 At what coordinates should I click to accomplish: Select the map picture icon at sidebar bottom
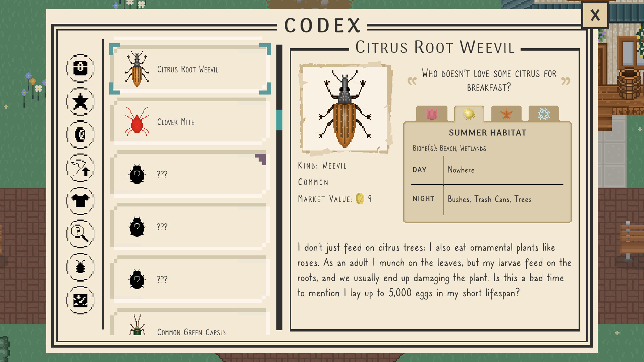(80, 300)
